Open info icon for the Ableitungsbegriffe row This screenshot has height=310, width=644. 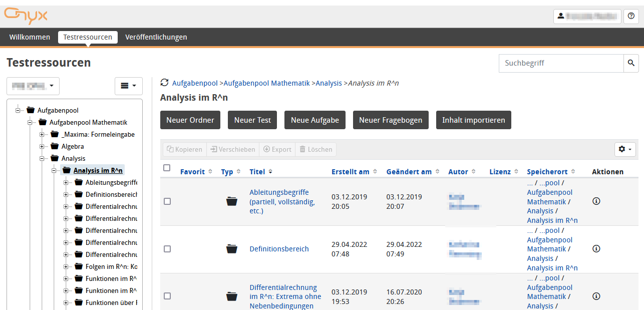(596, 201)
